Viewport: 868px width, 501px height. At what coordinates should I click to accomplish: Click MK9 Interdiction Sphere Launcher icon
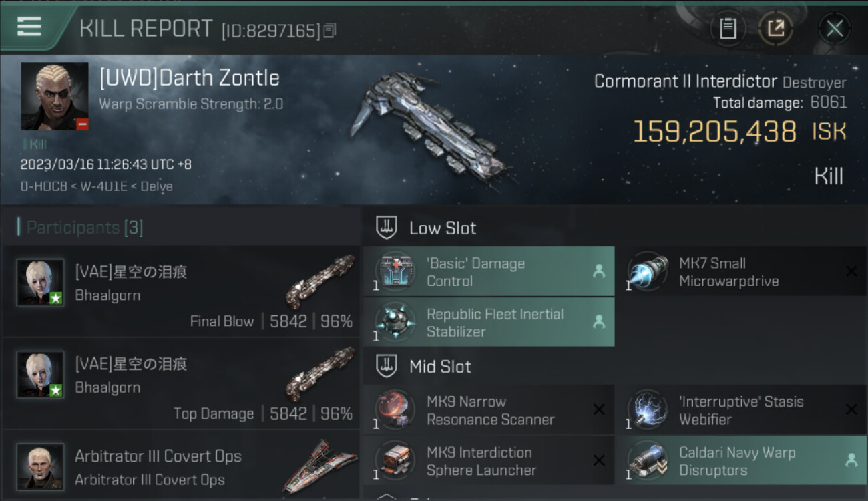[395, 460]
